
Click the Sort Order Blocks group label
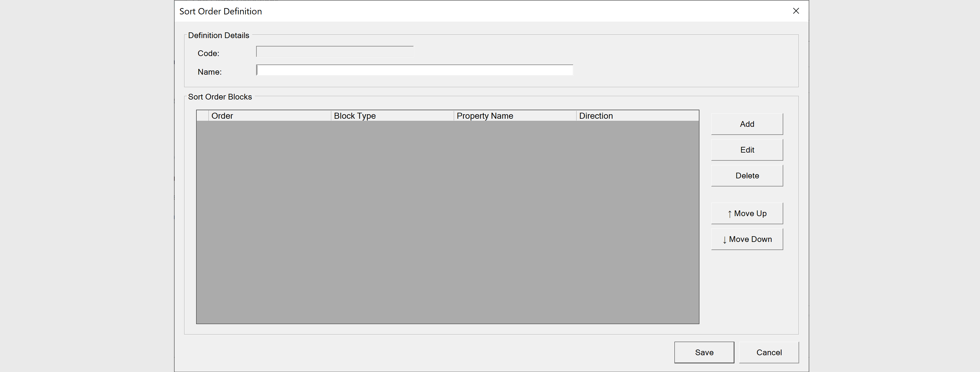[x=220, y=97]
